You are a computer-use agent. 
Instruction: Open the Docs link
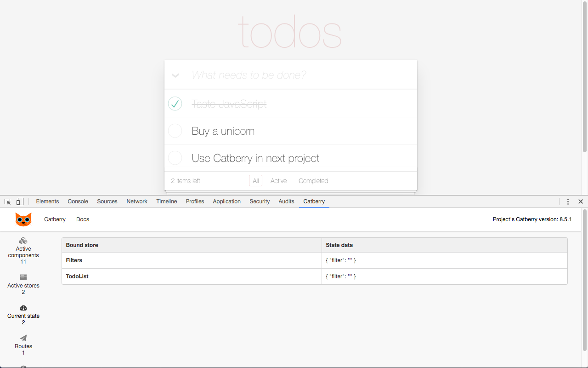tap(83, 219)
